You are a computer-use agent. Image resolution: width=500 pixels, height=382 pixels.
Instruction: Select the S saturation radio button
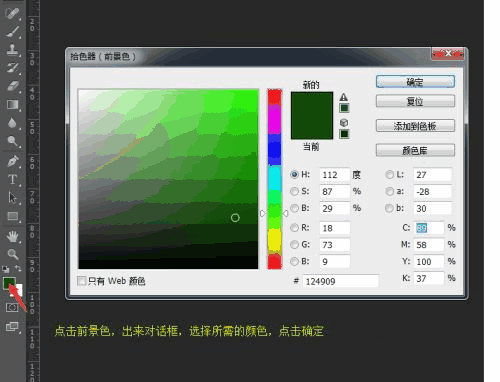pos(294,191)
